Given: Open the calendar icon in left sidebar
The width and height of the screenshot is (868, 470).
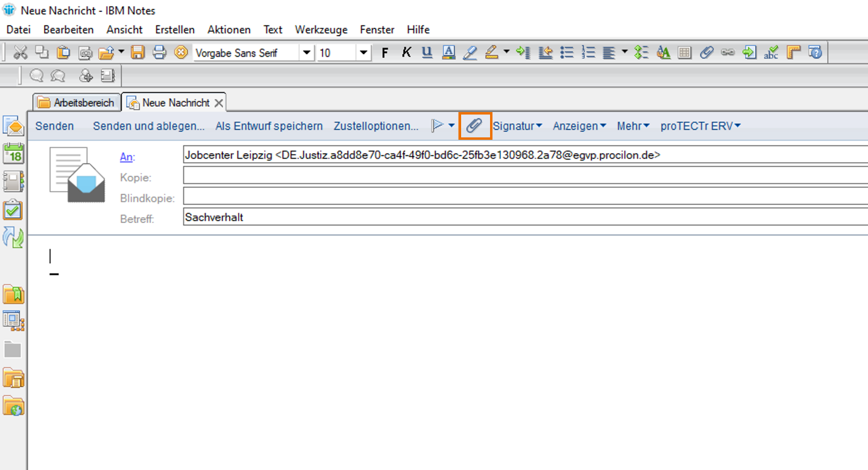Looking at the screenshot, I should (13, 153).
